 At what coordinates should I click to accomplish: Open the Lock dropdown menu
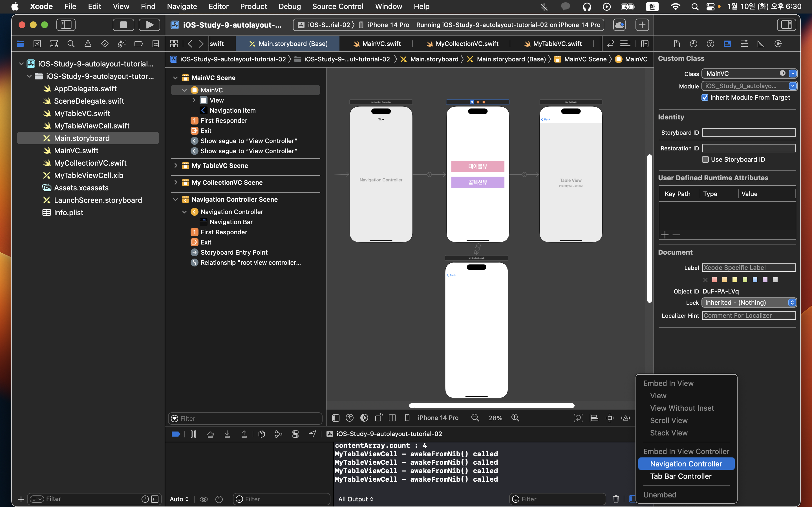(x=749, y=303)
